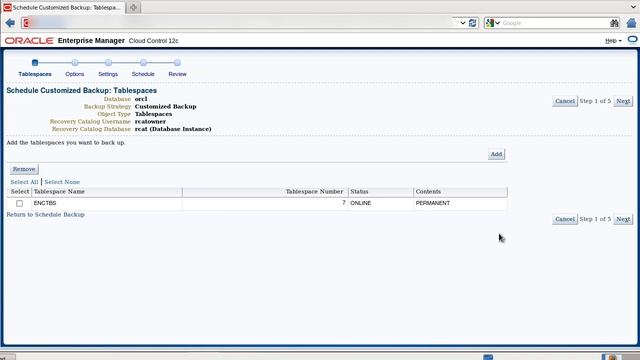This screenshot has height=360, width=640.
Task: Click the rcatowner catalog username value
Action: point(150,121)
